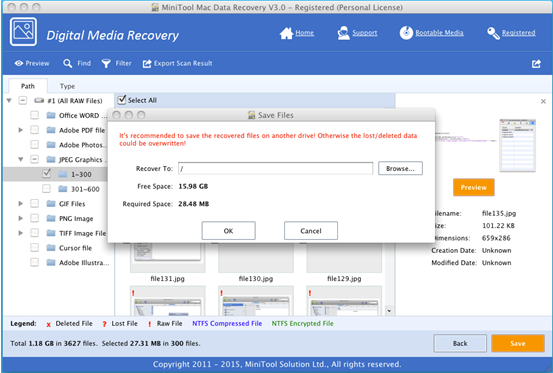Image resolution: width=553 pixels, height=373 pixels.
Task: Click the Bootable Media disc icon
Action: 406,33
